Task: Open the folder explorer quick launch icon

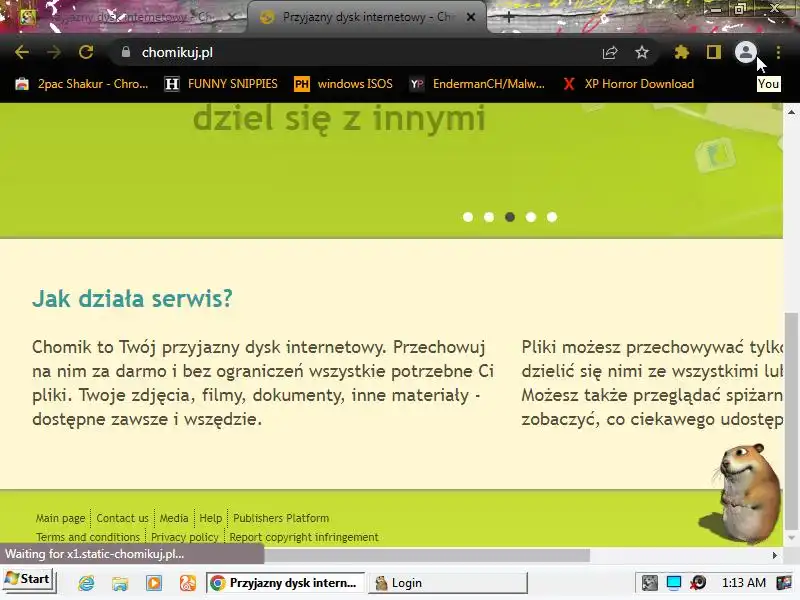Action: click(x=120, y=583)
